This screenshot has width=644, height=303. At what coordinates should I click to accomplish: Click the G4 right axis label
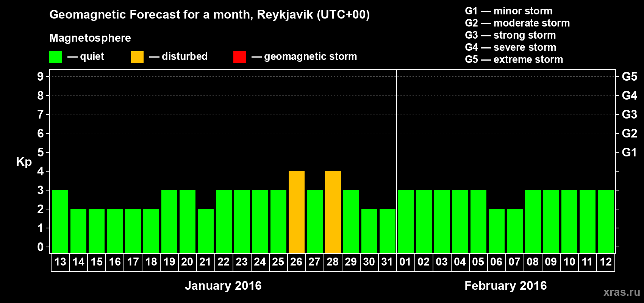click(630, 95)
